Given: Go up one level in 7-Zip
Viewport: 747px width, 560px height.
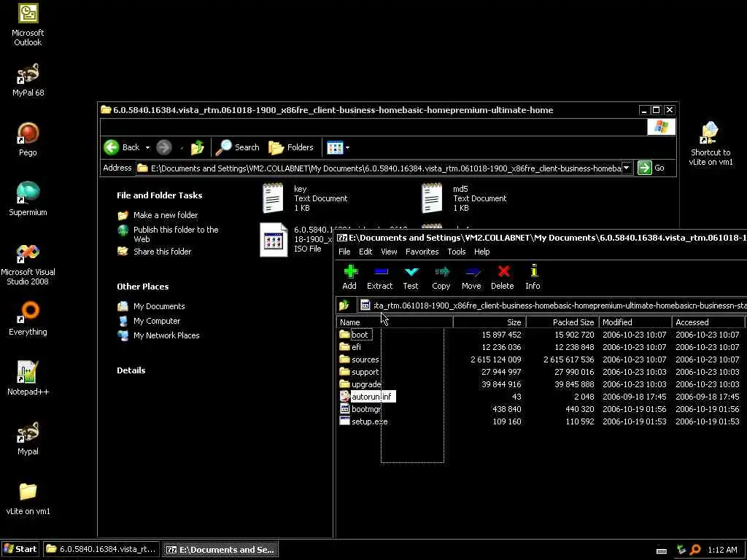Looking at the screenshot, I should (344, 306).
